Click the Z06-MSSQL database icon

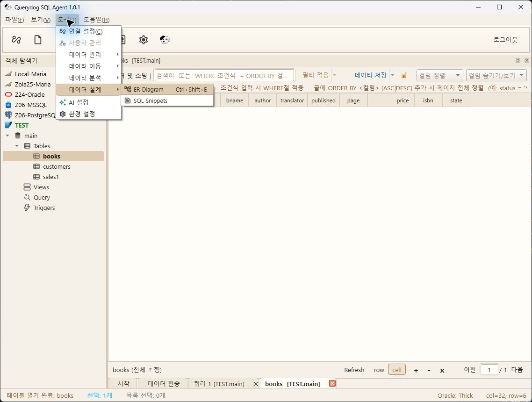point(8,105)
